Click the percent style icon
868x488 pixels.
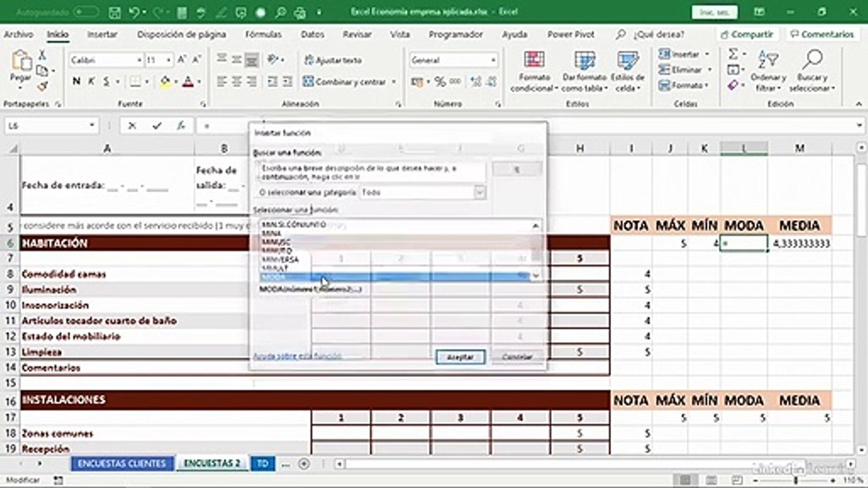tap(439, 81)
